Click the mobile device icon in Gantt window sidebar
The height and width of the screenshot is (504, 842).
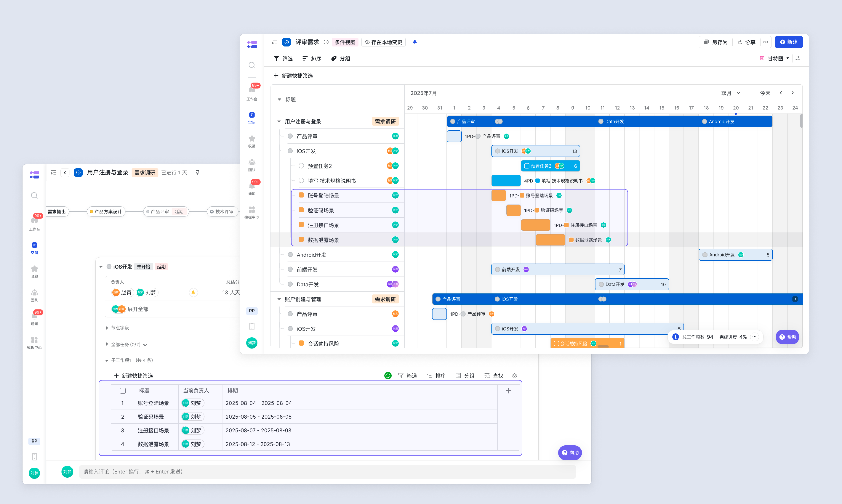tap(252, 326)
